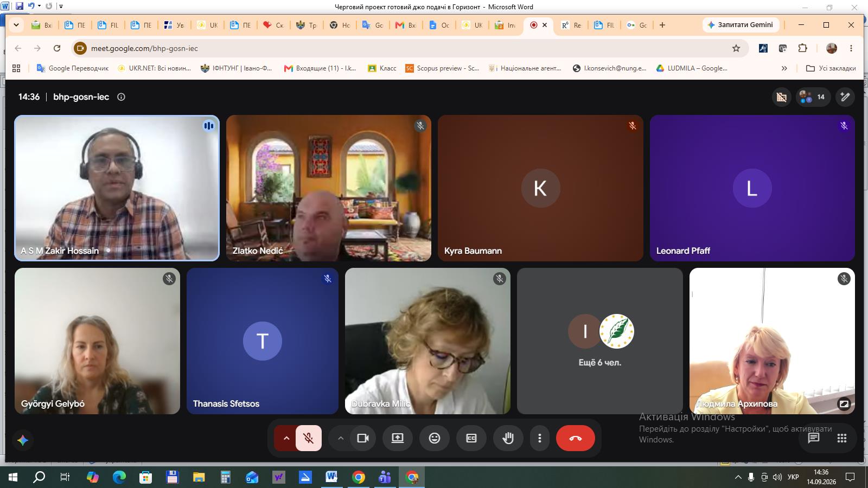Click the Запитати Gemini button

click(741, 25)
